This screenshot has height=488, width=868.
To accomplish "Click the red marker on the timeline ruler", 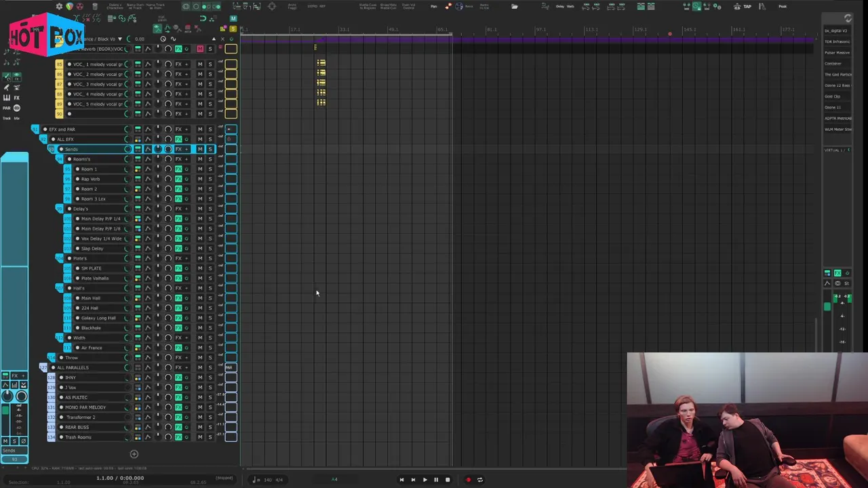I will click(670, 34).
